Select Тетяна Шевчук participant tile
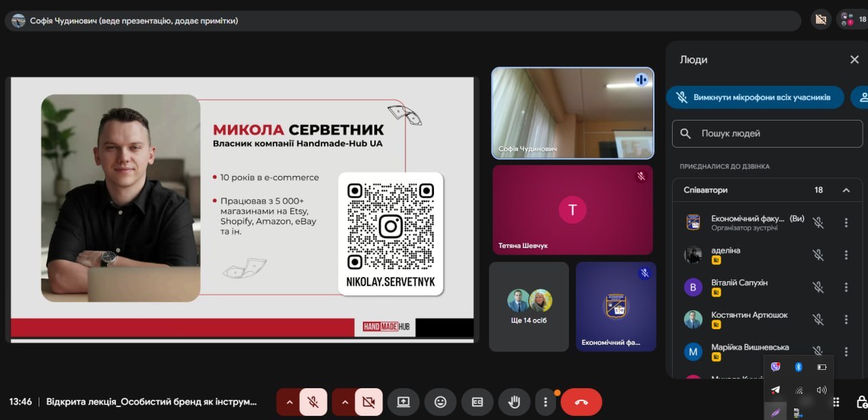This screenshot has width=868, height=420. point(573,210)
